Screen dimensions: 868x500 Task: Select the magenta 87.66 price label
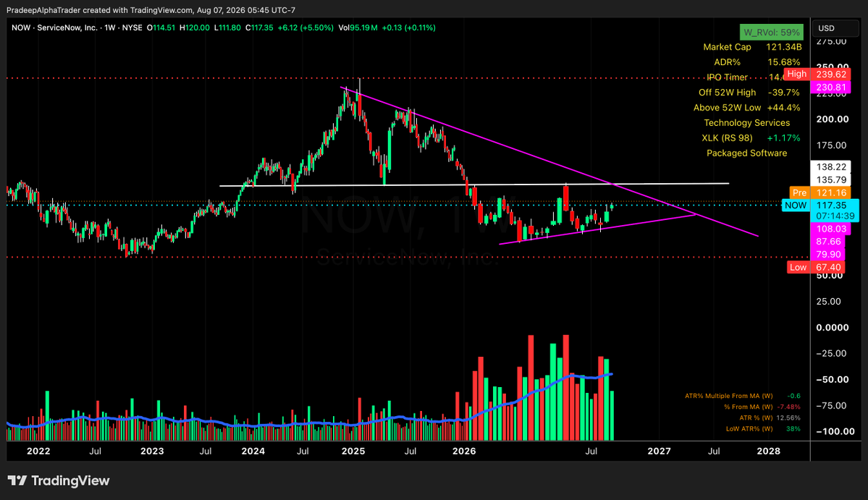point(828,242)
